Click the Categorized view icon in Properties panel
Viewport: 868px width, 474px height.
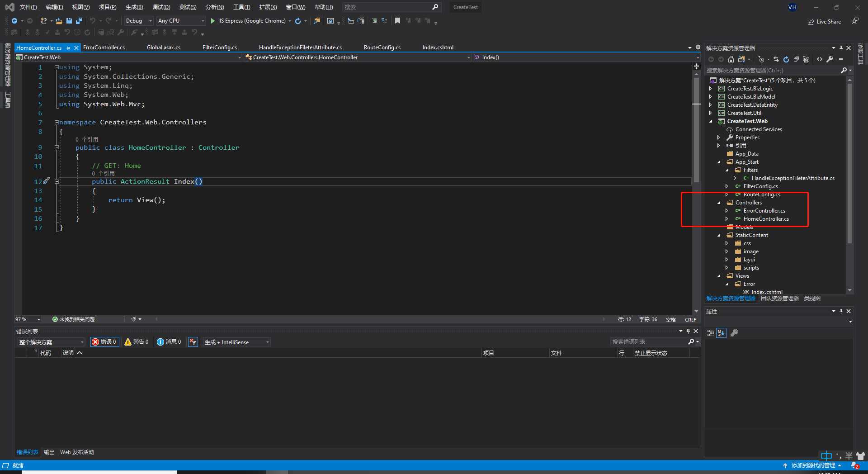711,333
